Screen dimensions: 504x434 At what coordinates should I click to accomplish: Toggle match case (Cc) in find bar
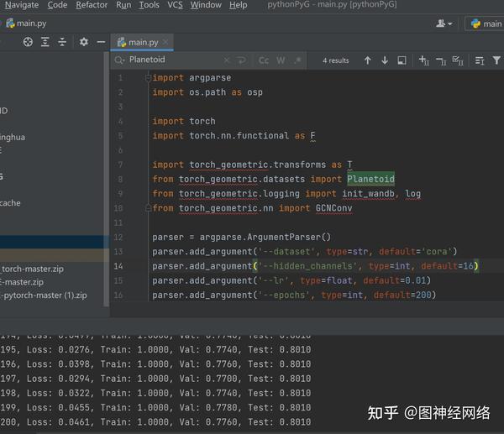point(264,60)
